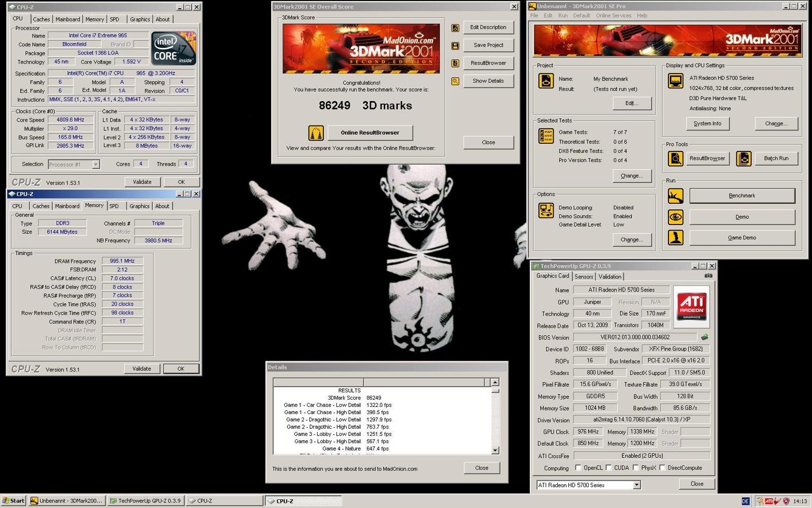This screenshot has height=508, width=812.
Task: Click the DRAM Frequency 995.1 MHz value
Action: coord(122,261)
